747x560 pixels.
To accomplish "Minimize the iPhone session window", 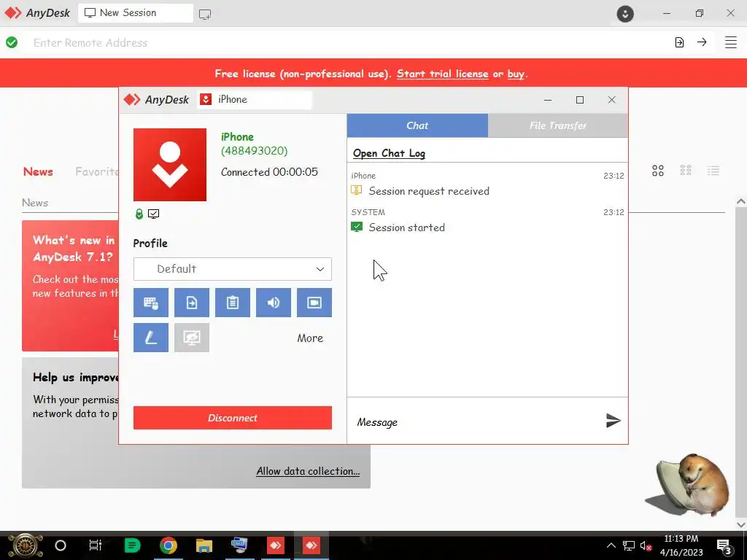I will (x=548, y=99).
